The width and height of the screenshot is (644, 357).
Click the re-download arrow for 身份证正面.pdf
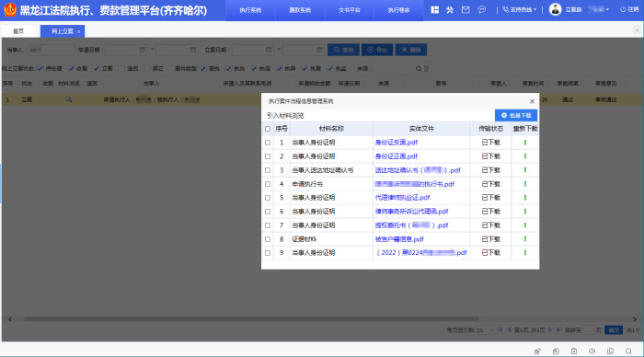(x=525, y=156)
